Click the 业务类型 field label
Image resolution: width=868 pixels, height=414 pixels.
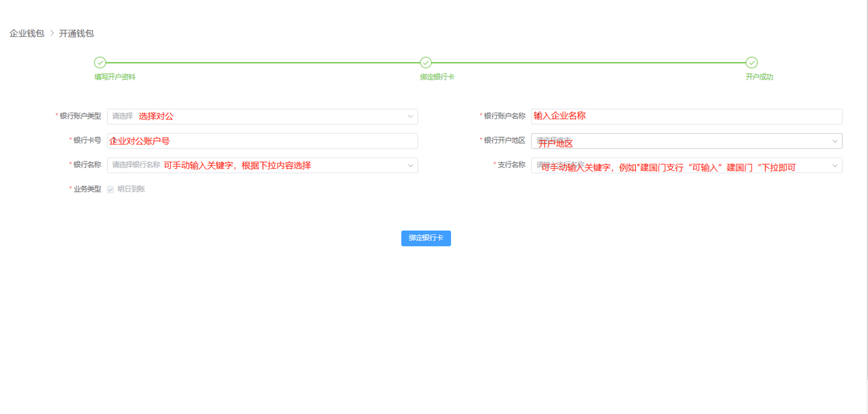pos(87,189)
